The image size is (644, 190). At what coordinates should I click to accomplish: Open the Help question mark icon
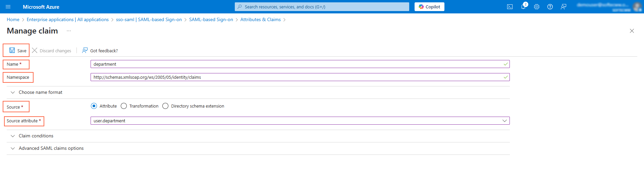[x=550, y=7]
